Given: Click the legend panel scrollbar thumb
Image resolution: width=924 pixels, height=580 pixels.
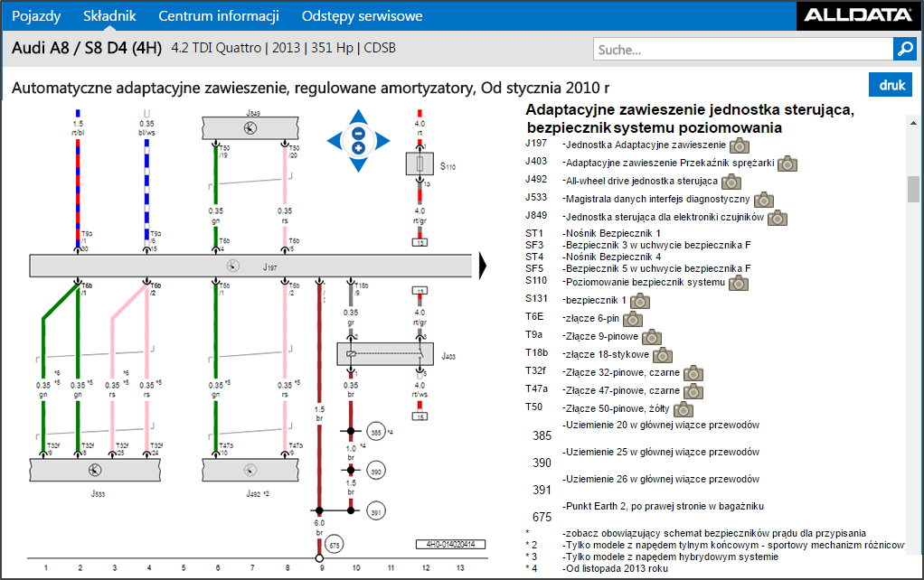Looking at the screenshot, I should (x=913, y=189).
